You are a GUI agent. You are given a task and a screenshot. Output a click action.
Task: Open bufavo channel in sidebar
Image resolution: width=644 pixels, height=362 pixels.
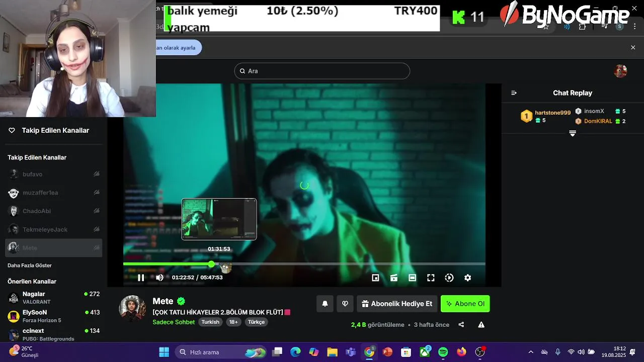[53, 174]
